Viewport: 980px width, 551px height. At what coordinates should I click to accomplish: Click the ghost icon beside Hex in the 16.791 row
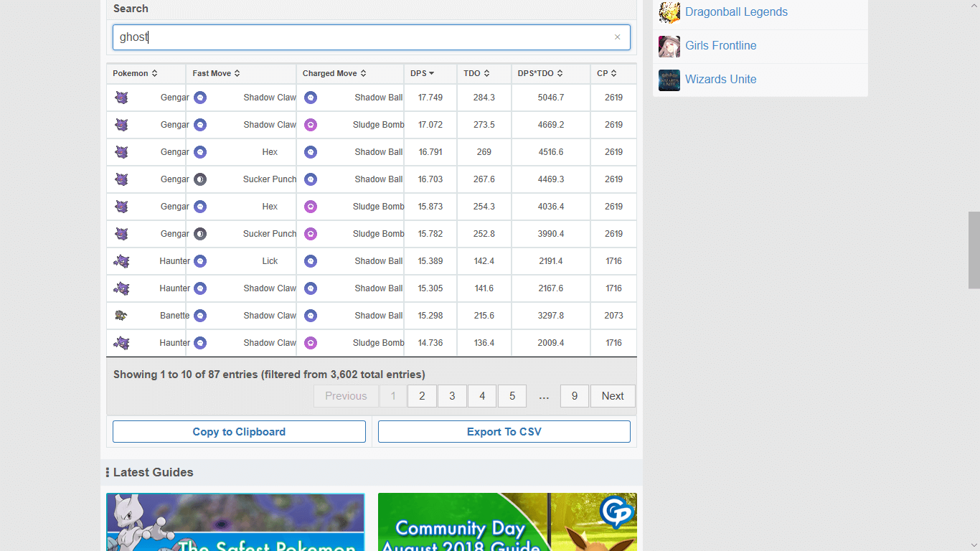(x=200, y=152)
